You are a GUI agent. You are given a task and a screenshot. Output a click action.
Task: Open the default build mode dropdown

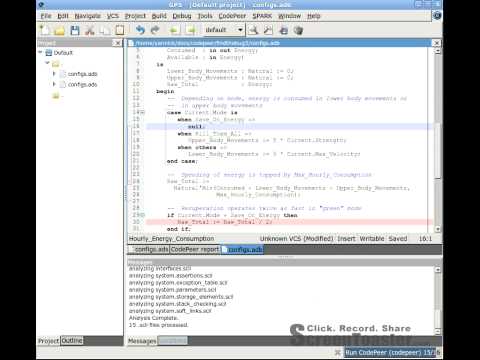[224, 30]
